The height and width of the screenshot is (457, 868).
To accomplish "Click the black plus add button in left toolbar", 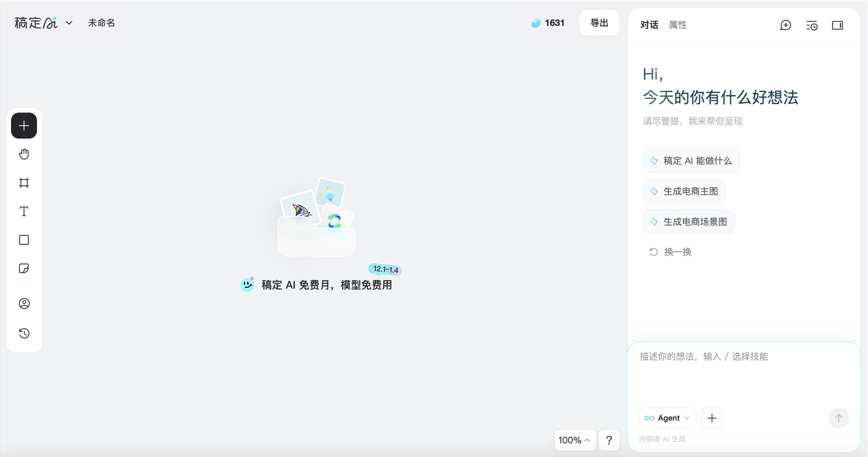I will coord(24,126).
